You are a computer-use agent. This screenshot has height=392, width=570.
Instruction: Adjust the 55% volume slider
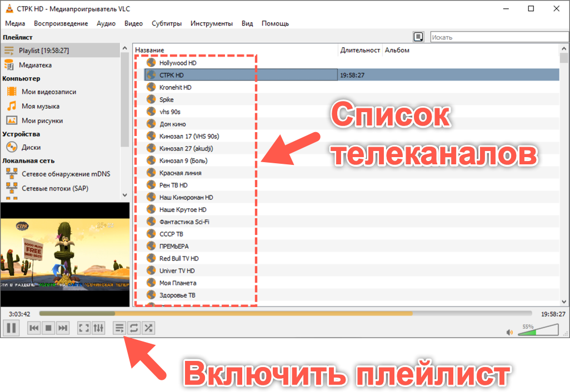tap(538, 331)
